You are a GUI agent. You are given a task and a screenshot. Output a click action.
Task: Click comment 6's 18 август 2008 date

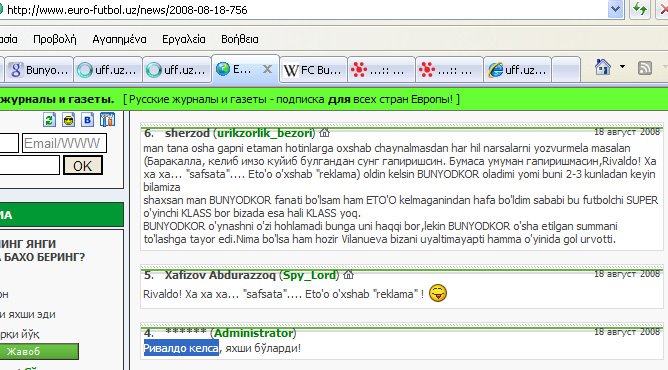627,132
